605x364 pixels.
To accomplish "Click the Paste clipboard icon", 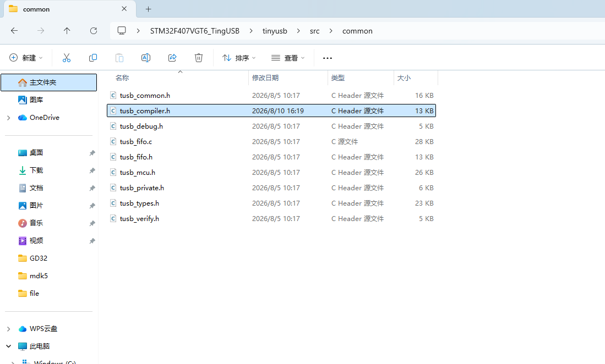I will click(x=119, y=58).
